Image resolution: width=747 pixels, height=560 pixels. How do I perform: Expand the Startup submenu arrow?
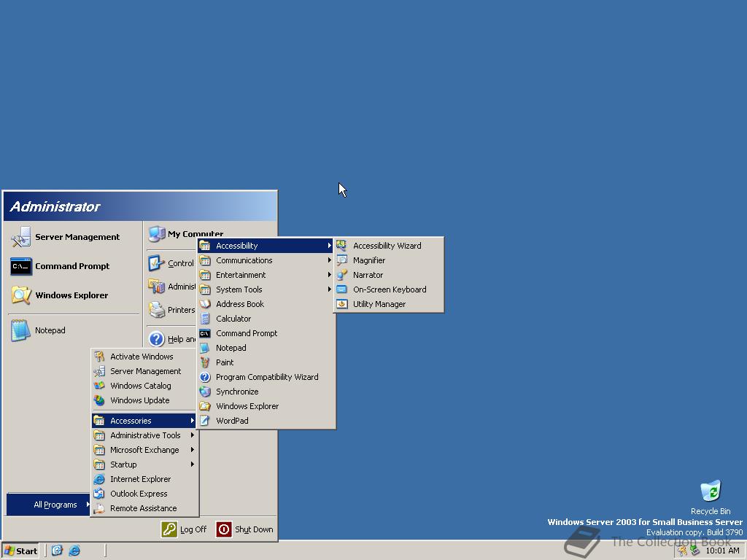192,464
